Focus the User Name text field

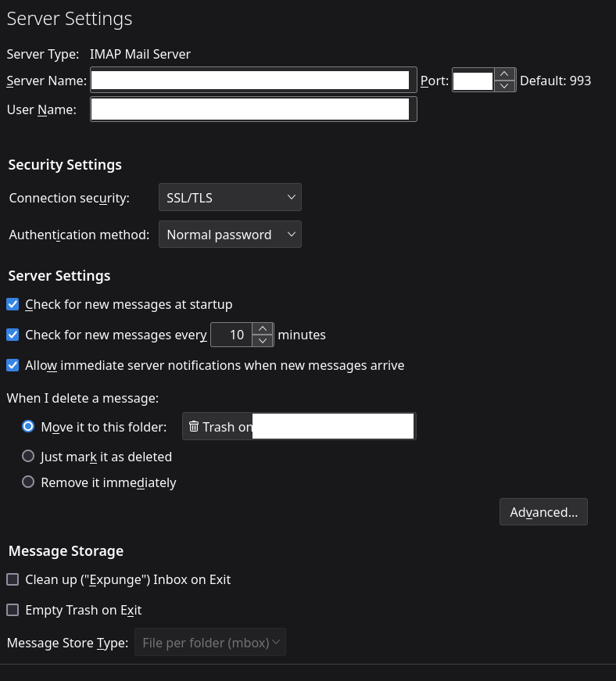250,109
